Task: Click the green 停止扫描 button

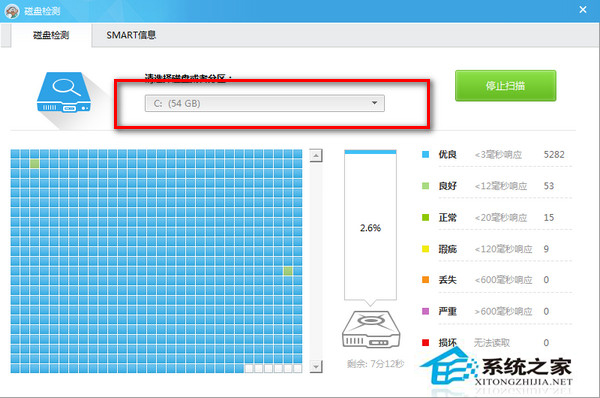Action: pos(505,86)
